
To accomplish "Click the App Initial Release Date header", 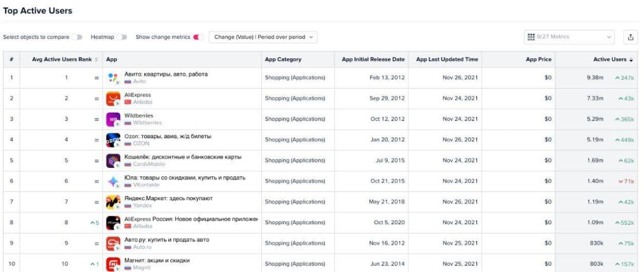I will (x=373, y=59).
